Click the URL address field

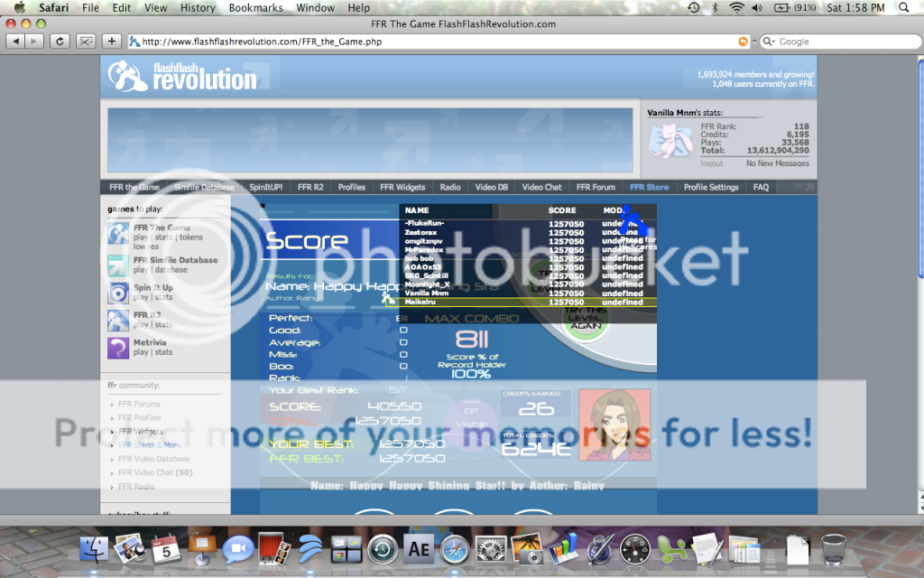pyautogui.click(x=433, y=42)
